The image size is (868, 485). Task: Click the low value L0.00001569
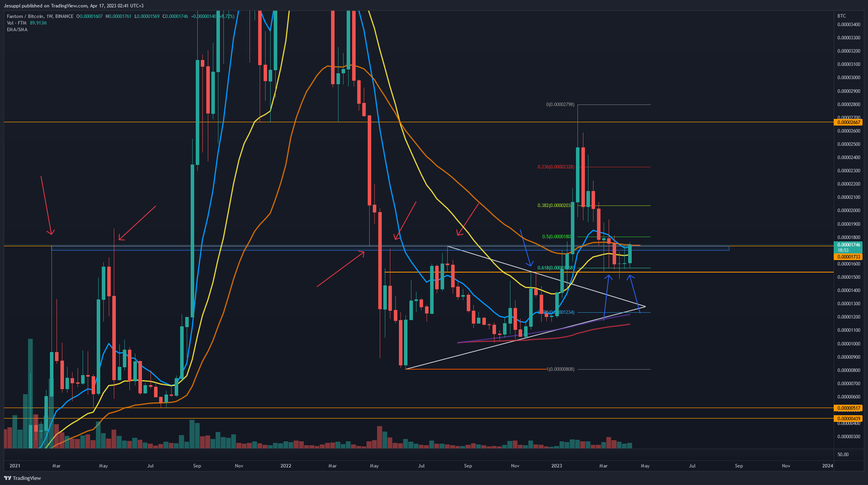pyautogui.click(x=147, y=16)
